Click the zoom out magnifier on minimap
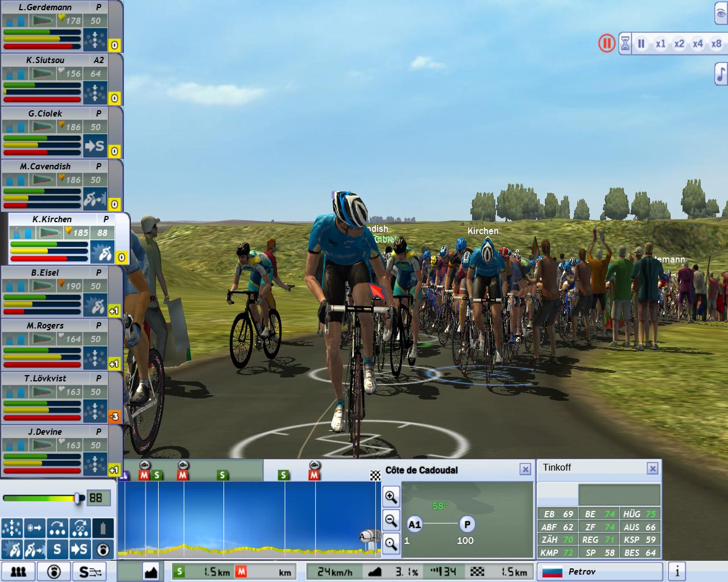Screen dimensions: 728x582 [391, 520]
